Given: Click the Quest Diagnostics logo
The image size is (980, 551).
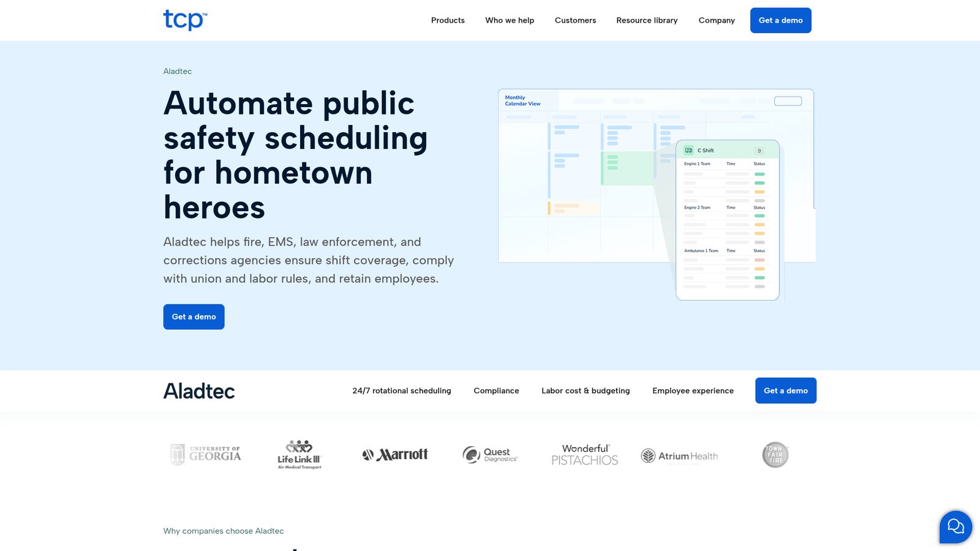Looking at the screenshot, I should point(490,454).
